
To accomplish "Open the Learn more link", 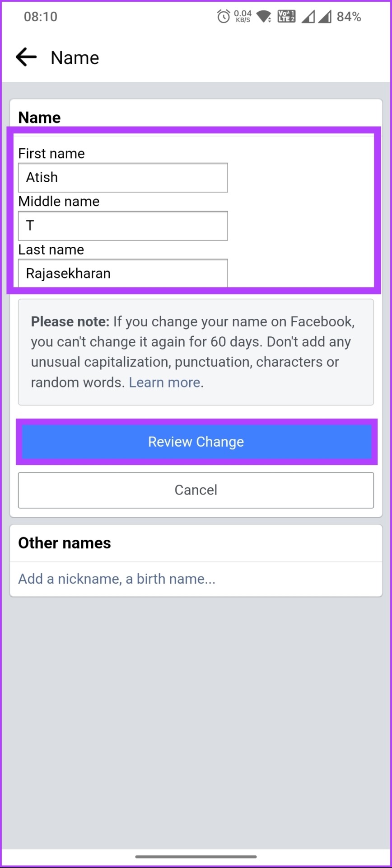I will 164,382.
